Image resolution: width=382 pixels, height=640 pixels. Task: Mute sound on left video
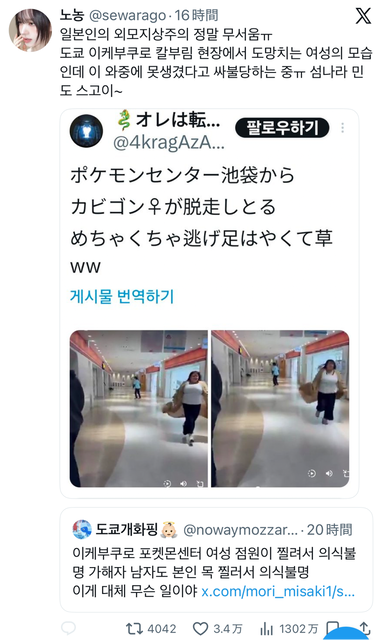click(x=184, y=483)
